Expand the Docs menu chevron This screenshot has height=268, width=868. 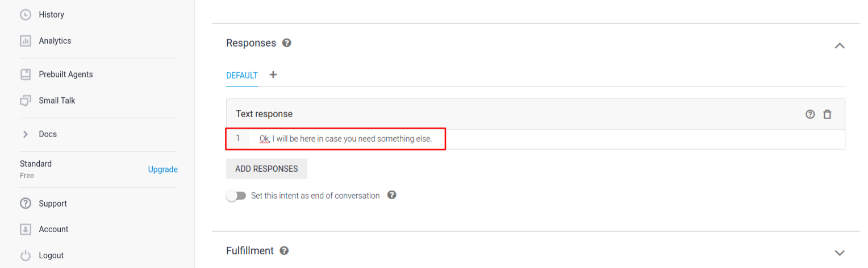click(x=25, y=134)
